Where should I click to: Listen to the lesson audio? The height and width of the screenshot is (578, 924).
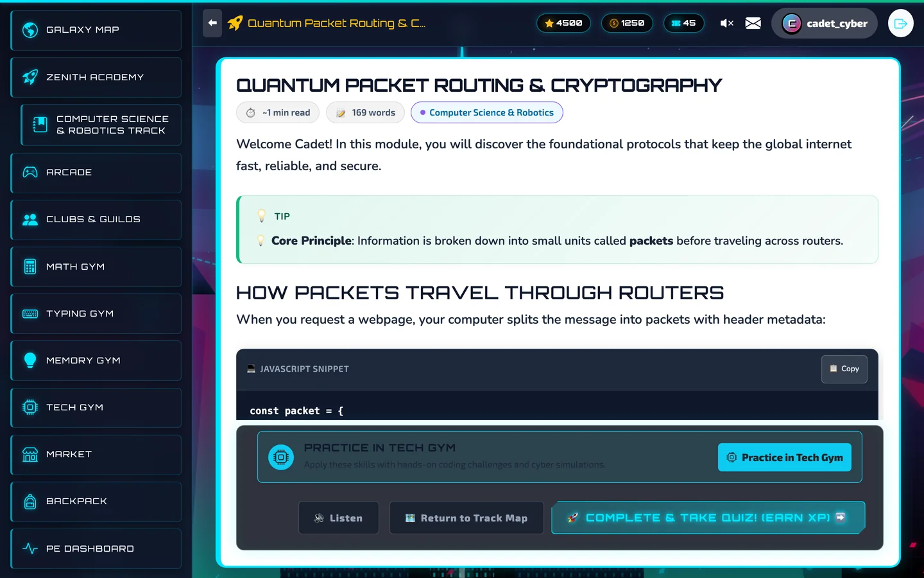[x=339, y=518]
